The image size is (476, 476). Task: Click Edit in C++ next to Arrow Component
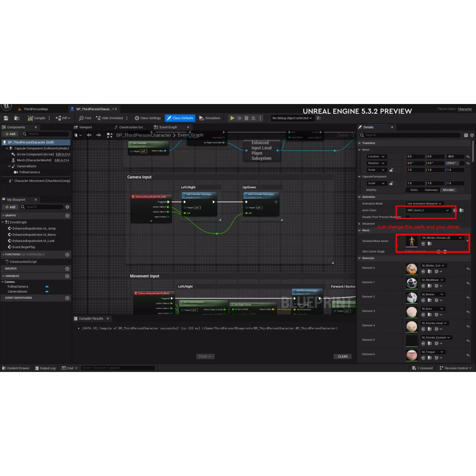tap(63, 154)
